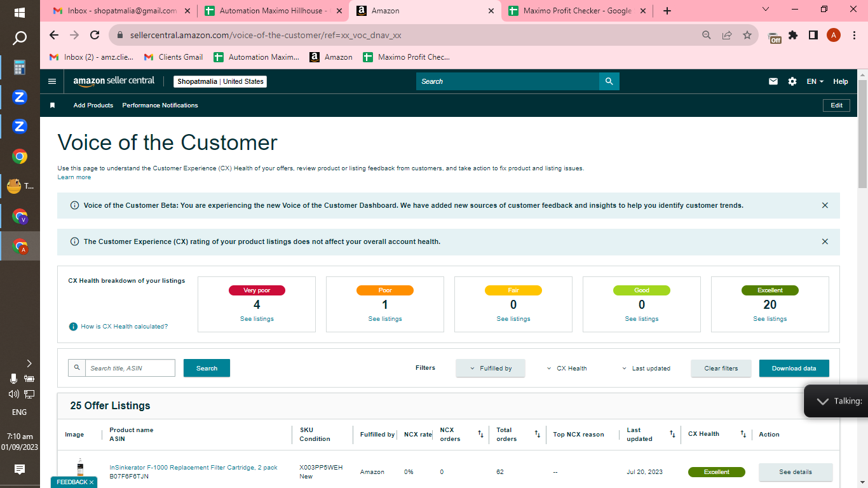
Task: Dismiss the CX rating account health banner
Action: tap(825, 241)
